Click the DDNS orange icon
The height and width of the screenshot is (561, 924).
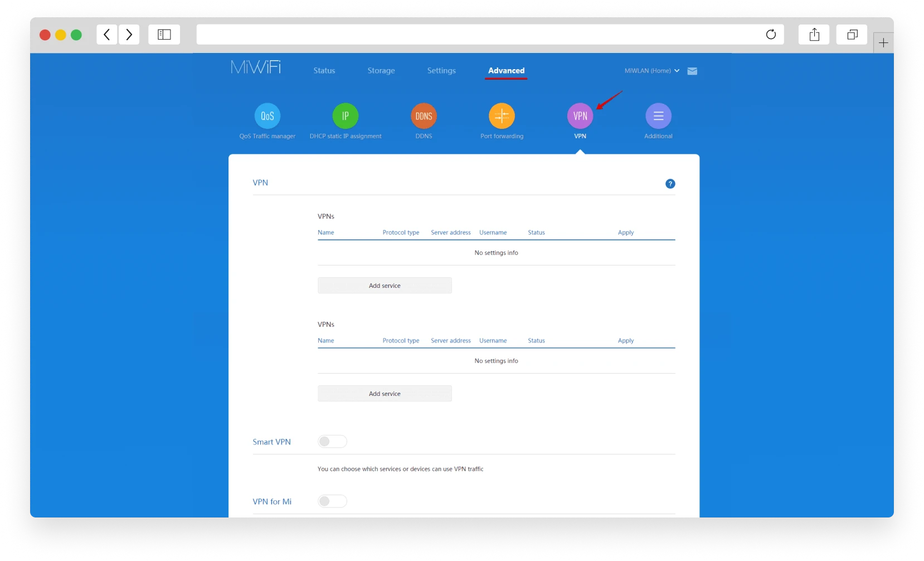point(424,116)
